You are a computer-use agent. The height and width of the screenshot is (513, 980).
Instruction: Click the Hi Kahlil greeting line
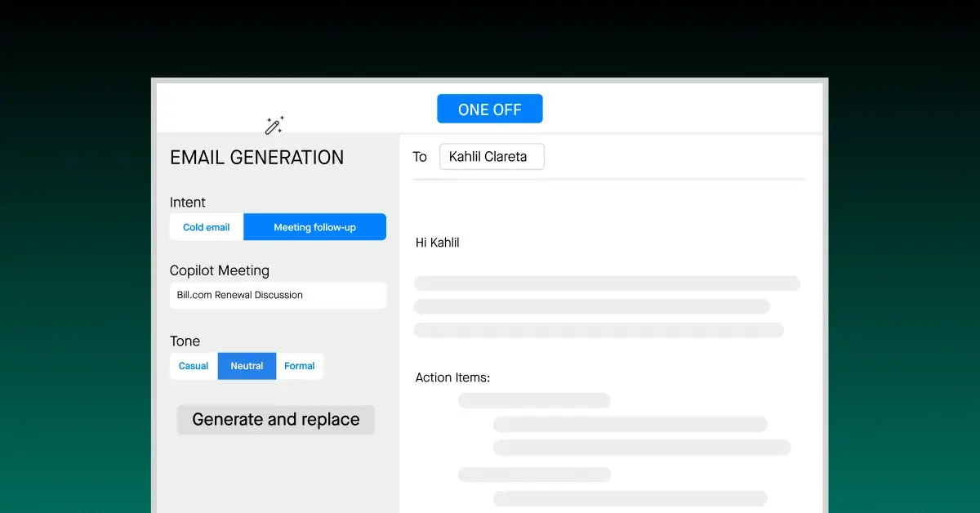click(437, 242)
